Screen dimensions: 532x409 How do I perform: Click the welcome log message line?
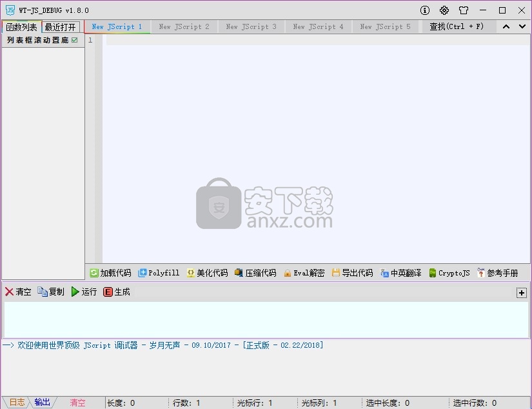tap(163, 345)
